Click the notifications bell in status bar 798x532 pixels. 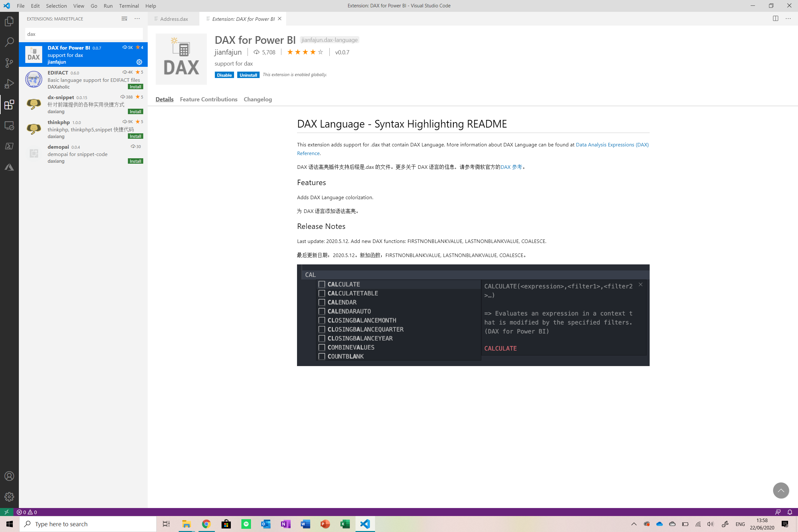790,512
